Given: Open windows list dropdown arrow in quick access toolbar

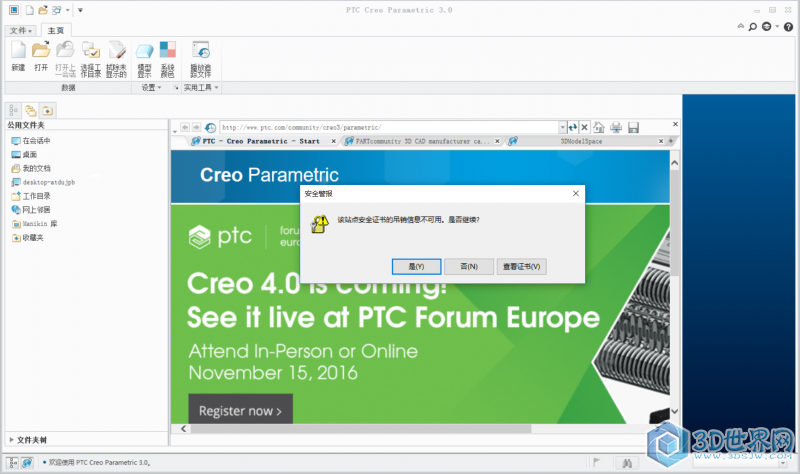Looking at the screenshot, I should (67, 10).
